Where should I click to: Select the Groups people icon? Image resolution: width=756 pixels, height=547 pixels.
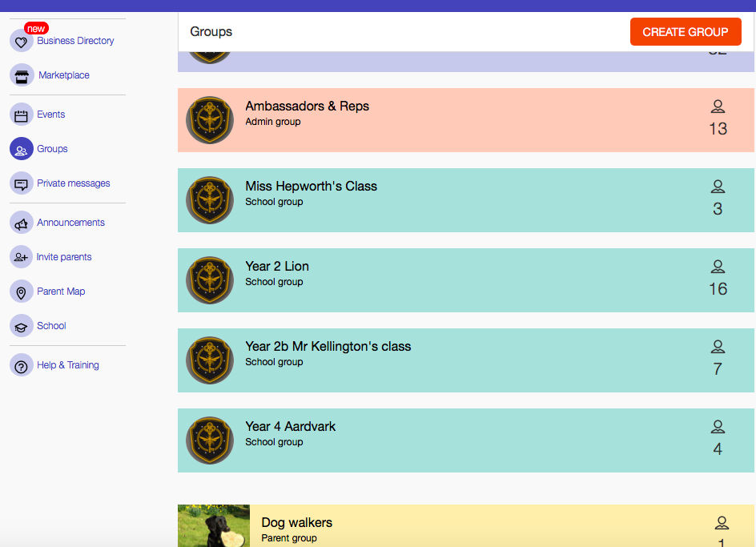[21, 149]
